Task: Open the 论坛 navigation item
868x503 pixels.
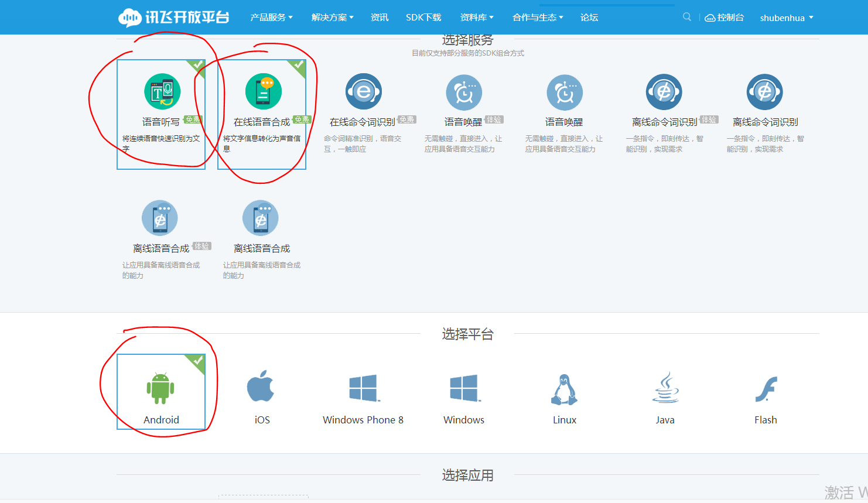Action: (x=589, y=18)
